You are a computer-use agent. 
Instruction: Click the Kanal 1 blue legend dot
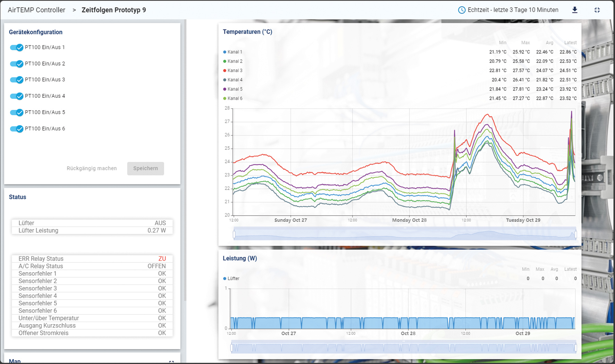point(225,52)
